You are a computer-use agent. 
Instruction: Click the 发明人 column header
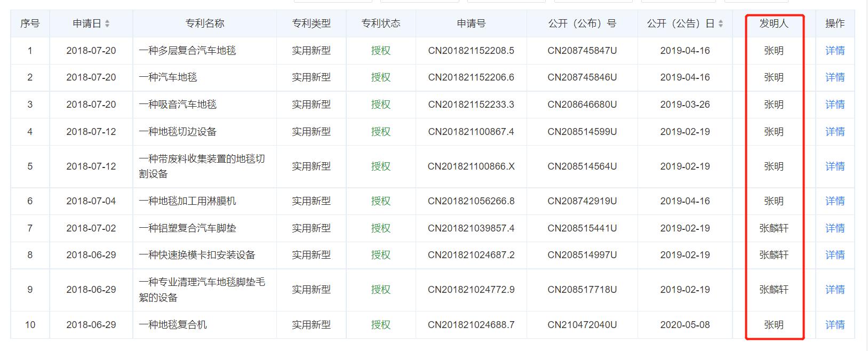coord(774,23)
